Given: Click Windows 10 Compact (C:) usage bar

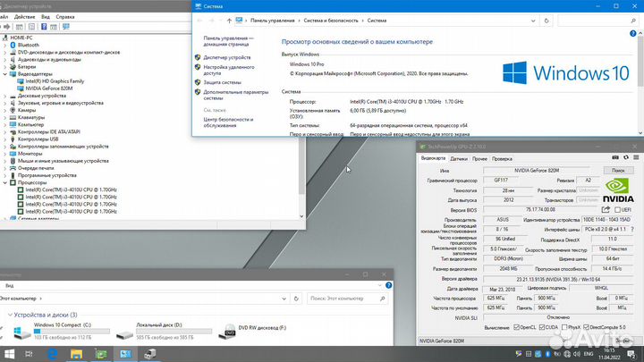Looking at the screenshot, I should tap(72, 332).
